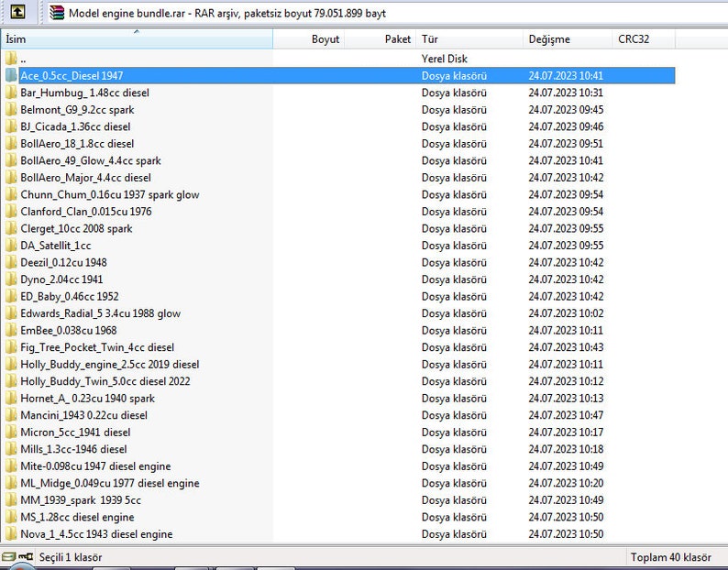The image size is (728, 570).
Task: Click folder icon of Dyno_2.04cc 1941
Action: (x=11, y=279)
